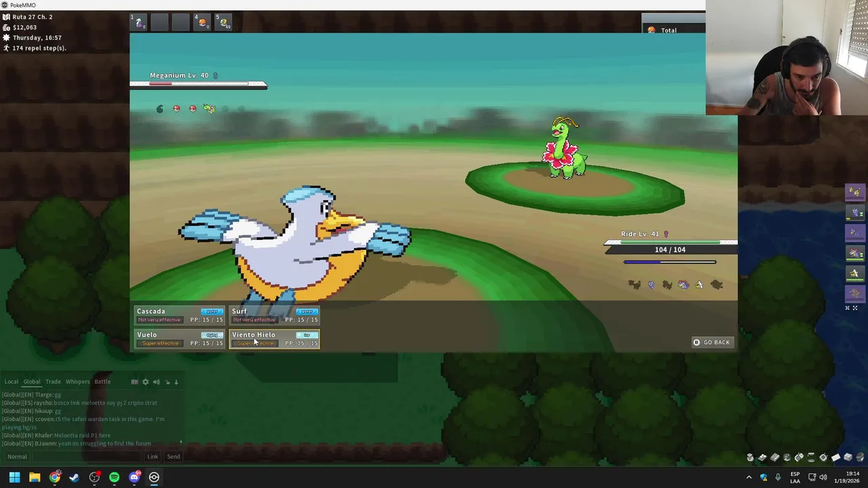
Task: Focus the chat message input field
Action: (x=88, y=457)
